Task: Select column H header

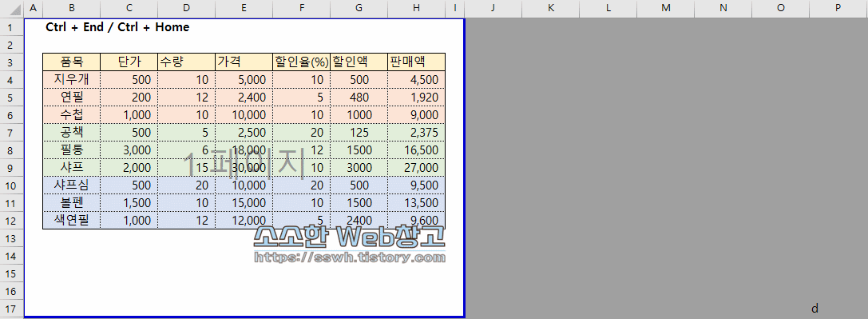Action: point(417,8)
